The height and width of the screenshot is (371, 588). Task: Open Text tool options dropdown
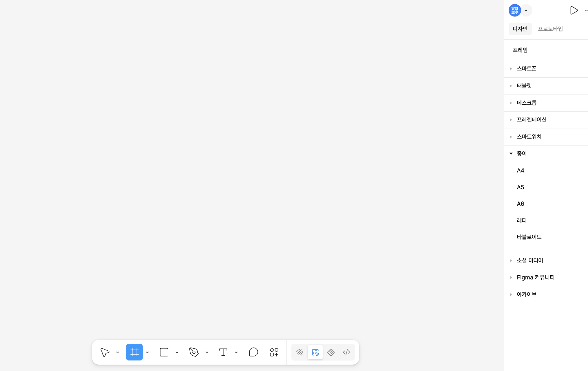click(236, 352)
